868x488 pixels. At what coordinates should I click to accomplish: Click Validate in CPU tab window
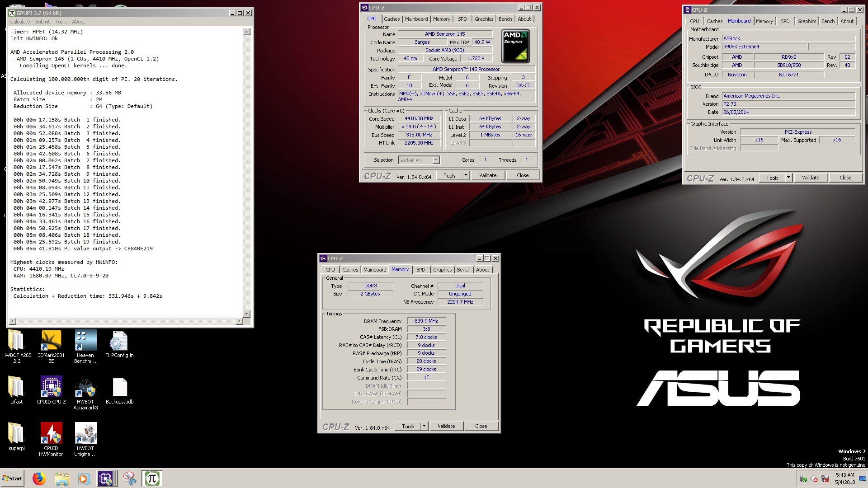[488, 175]
